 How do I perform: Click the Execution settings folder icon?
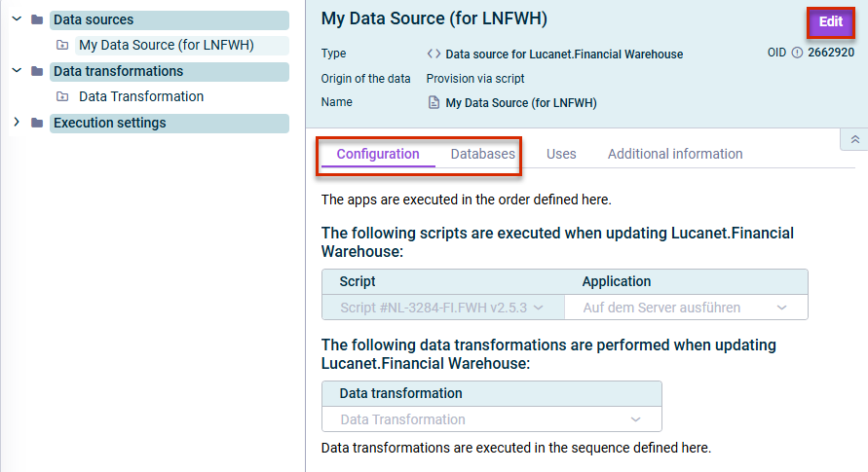pos(37,123)
